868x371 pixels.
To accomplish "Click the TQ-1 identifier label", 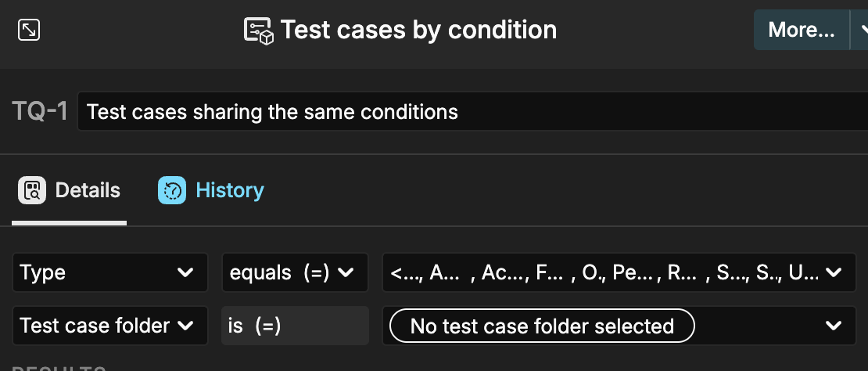I will tap(41, 112).
